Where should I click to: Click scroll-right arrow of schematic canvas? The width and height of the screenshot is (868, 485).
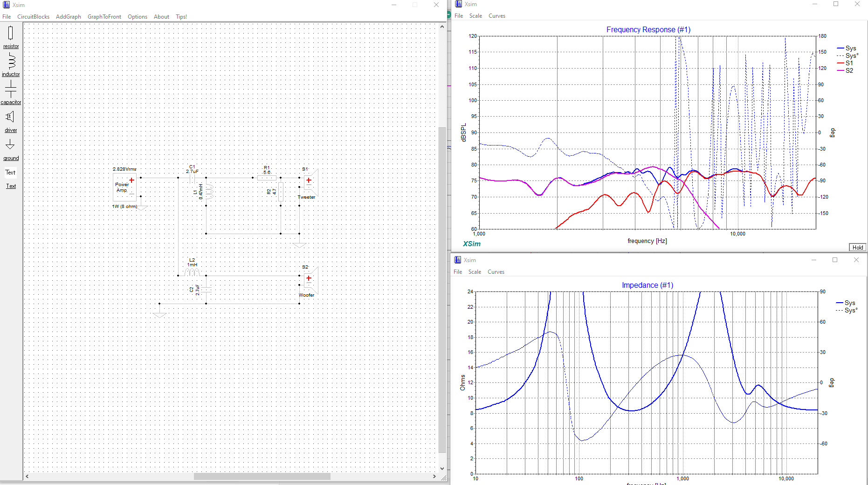click(434, 477)
